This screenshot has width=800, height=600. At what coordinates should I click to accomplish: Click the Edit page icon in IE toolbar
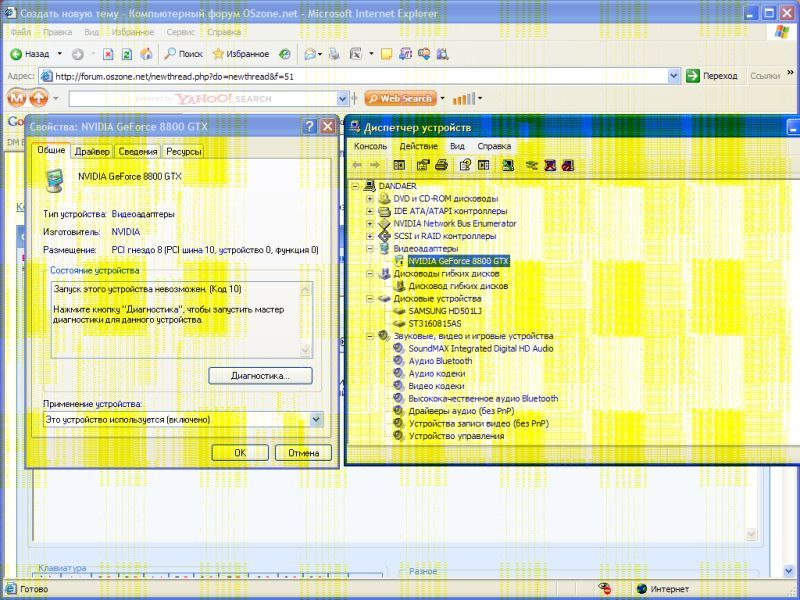(356, 54)
